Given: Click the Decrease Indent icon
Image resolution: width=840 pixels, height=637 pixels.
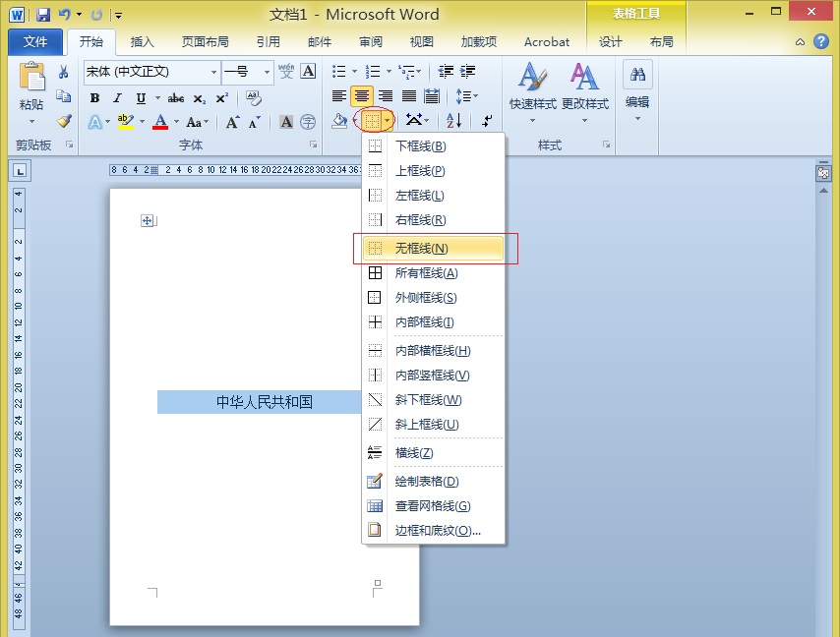Looking at the screenshot, I should [446, 71].
